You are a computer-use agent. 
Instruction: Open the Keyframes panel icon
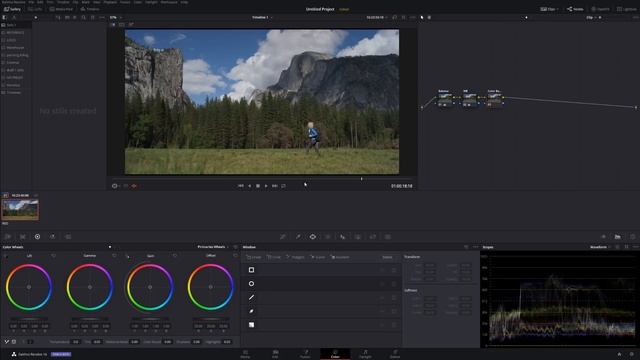604,237
